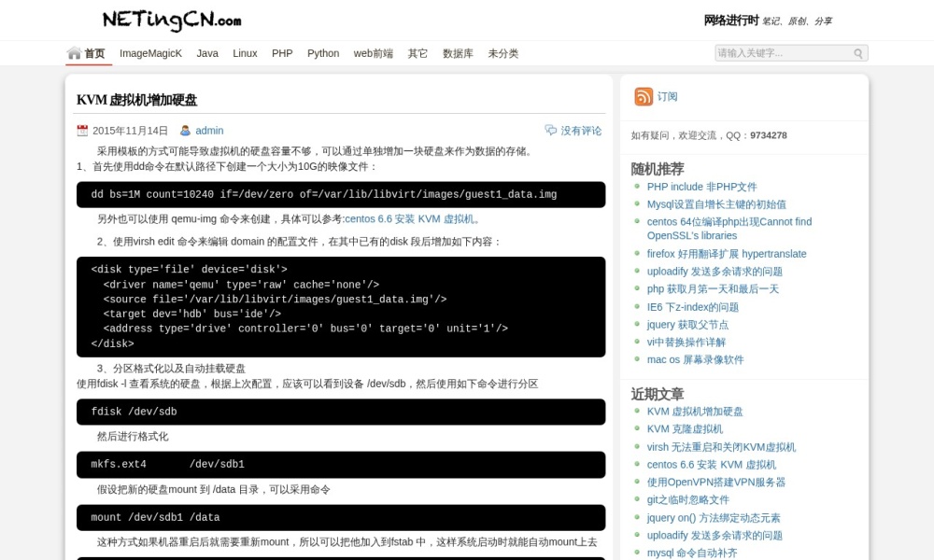Viewport: 934px width, 560px height.
Task: Click the uploadify 发送多余请求的问题 link
Action: 716,271
